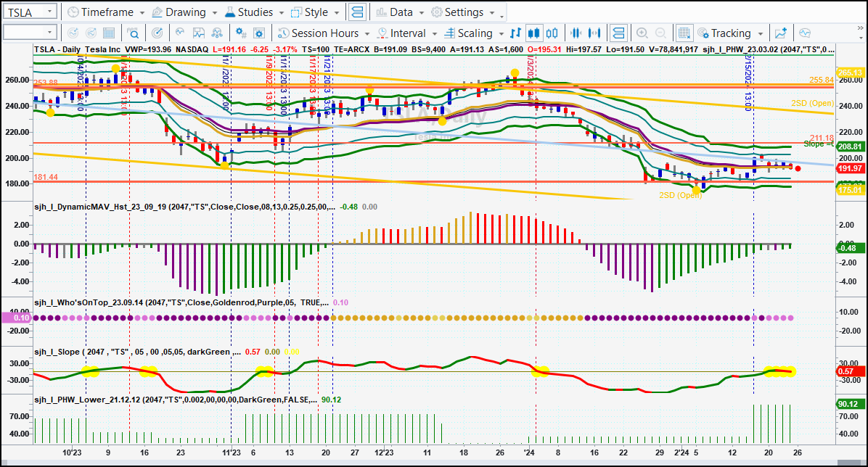Screen dimensions: 868x467
Task: Click the speech-bubble chart icon
Action: pyautogui.click(x=804, y=33)
